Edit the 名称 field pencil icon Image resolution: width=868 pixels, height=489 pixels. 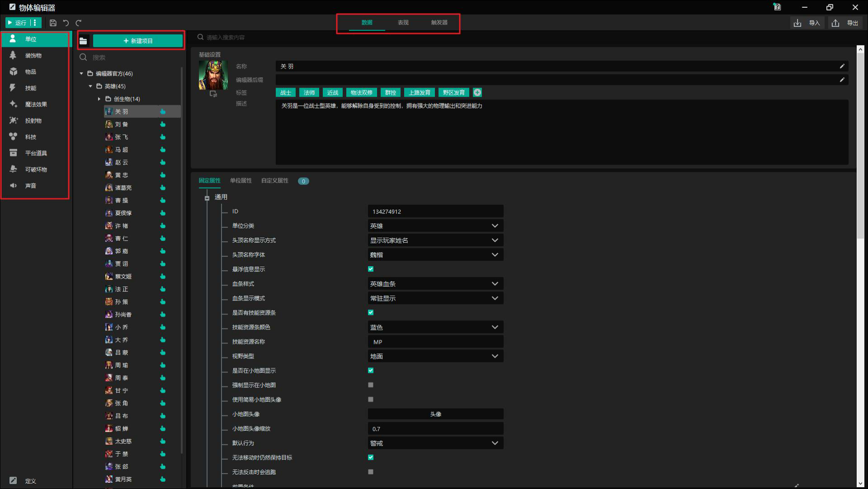842,66
